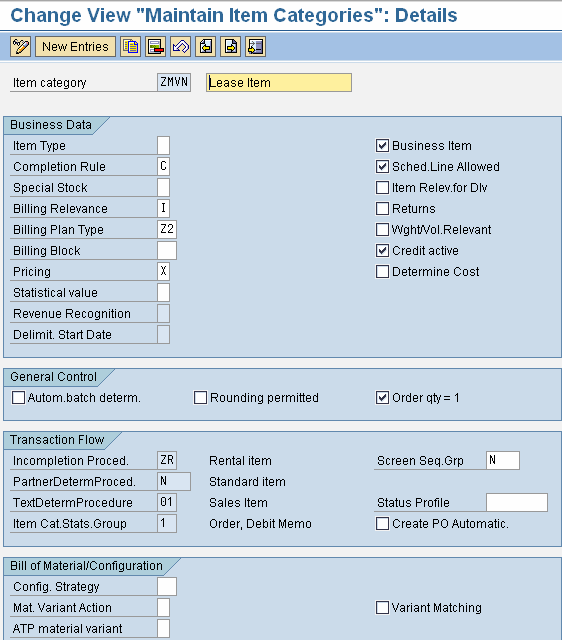Click the Completion Rule field
The height and width of the screenshot is (640, 562).
click(163, 166)
